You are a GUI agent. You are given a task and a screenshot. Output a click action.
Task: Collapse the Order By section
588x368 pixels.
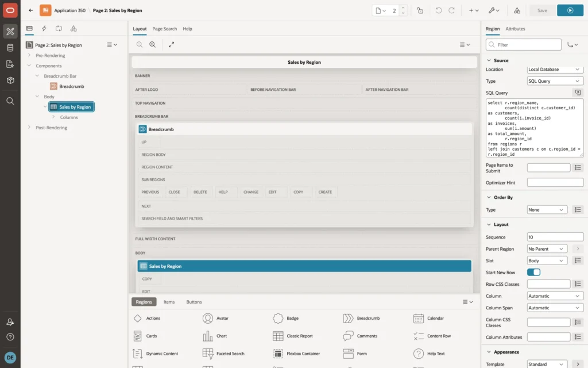pyautogui.click(x=489, y=197)
